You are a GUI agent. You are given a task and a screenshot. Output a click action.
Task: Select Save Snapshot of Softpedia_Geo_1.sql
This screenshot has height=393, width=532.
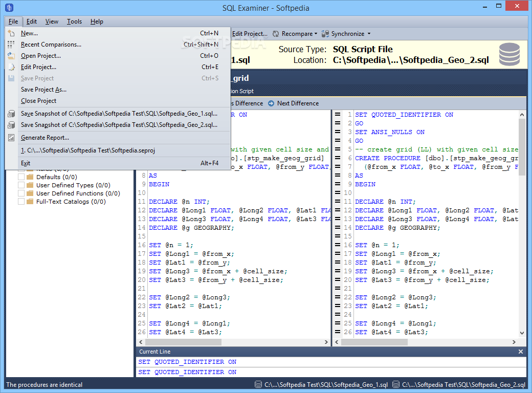coord(118,114)
